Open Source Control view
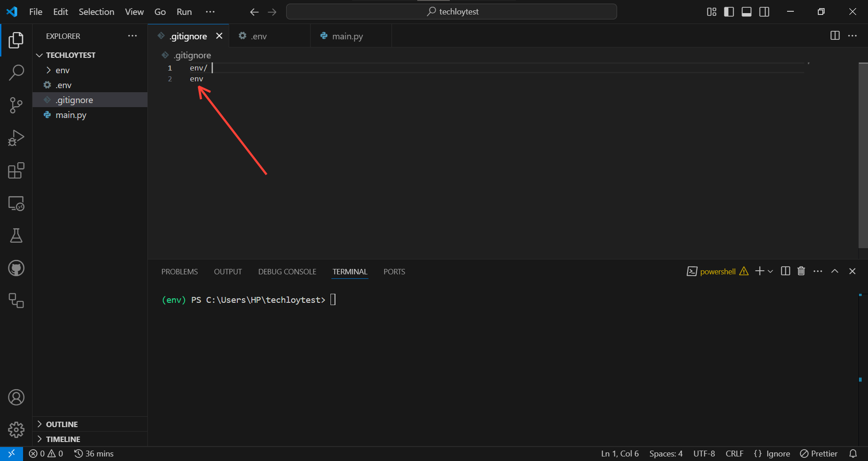The image size is (868, 461). [x=16, y=105]
